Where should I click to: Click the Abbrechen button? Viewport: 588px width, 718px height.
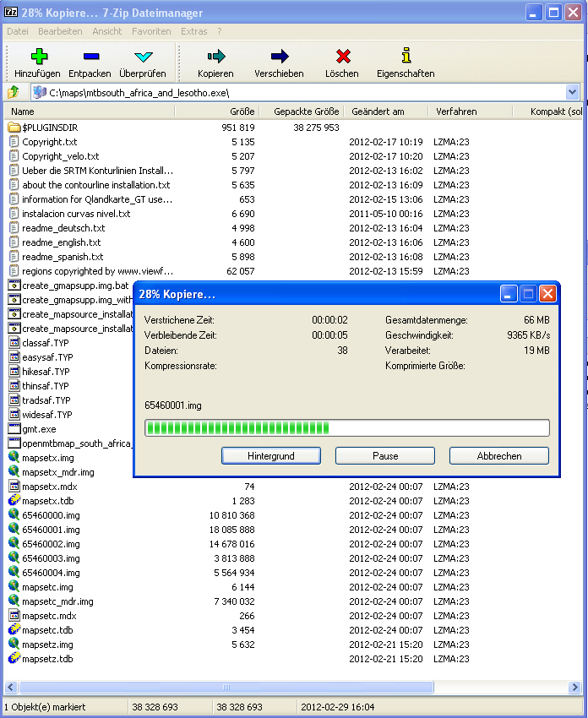click(x=499, y=455)
